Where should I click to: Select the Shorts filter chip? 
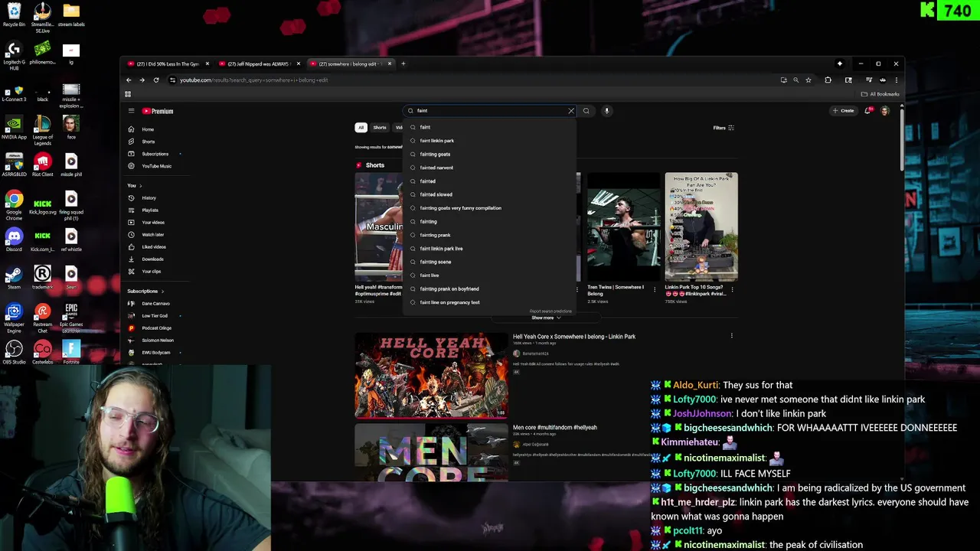coord(380,128)
